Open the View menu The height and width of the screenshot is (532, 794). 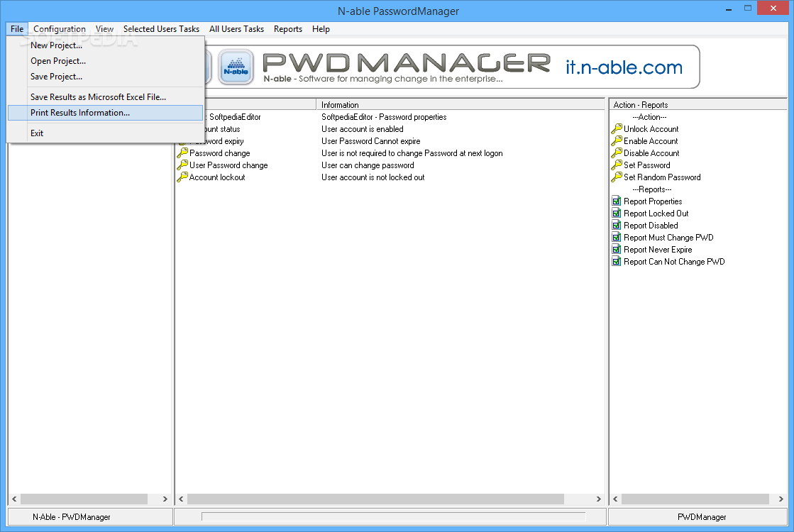(x=104, y=29)
